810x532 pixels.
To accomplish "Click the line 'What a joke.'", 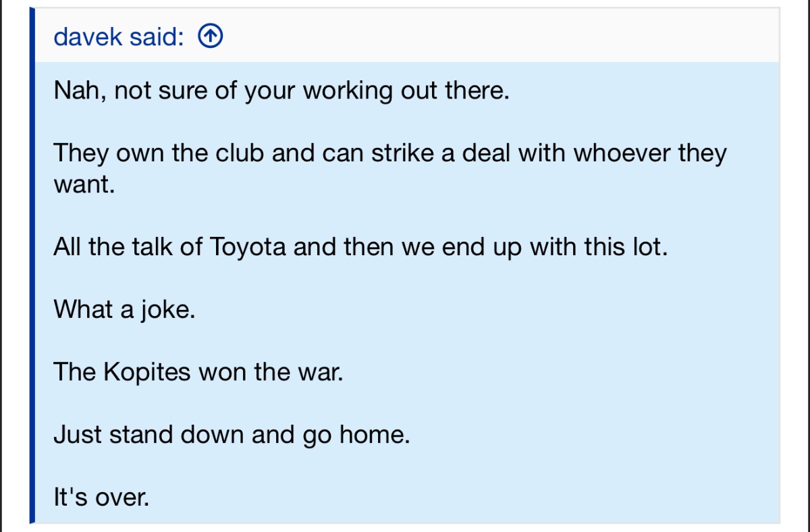I will (x=124, y=310).
